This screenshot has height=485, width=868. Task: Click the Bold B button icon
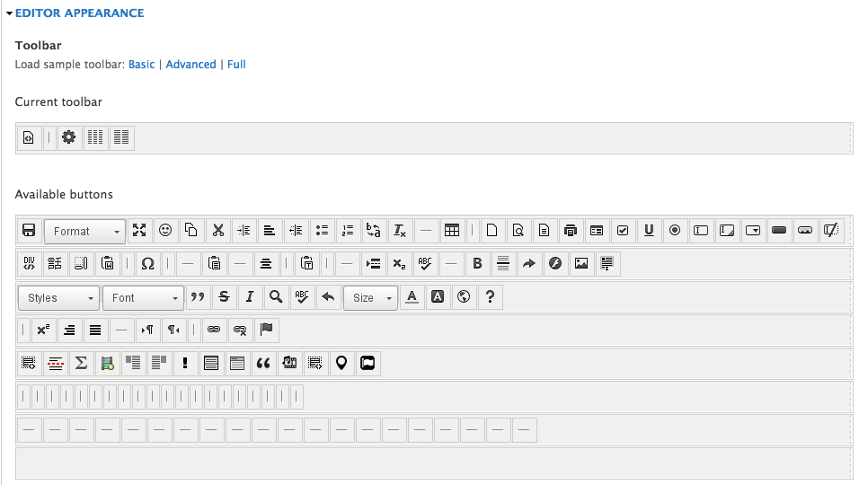(x=477, y=264)
